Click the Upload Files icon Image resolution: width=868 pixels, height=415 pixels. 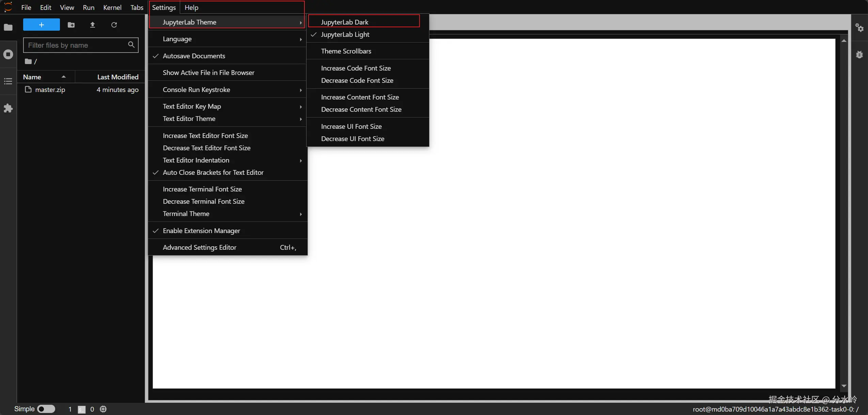pyautogui.click(x=92, y=25)
